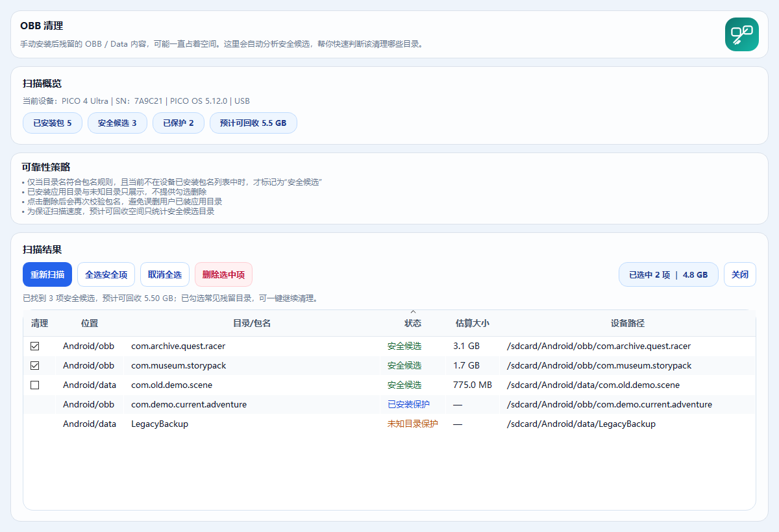Click the 取消全选 button
779x532 pixels.
(165, 274)
